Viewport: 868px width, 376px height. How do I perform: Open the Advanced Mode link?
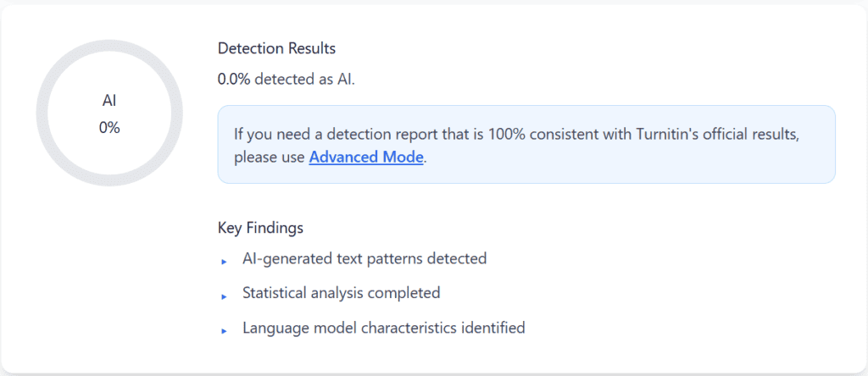(x=365, y=158)
